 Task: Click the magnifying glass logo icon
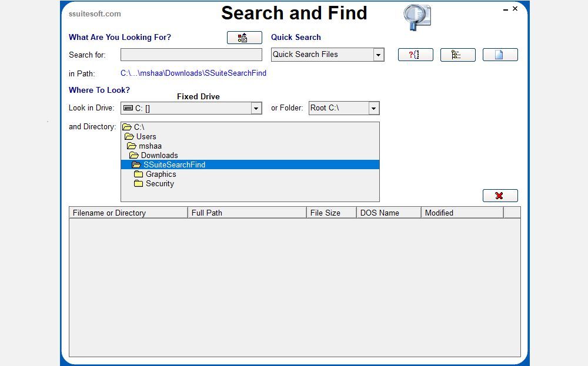(x=417, y=17)
